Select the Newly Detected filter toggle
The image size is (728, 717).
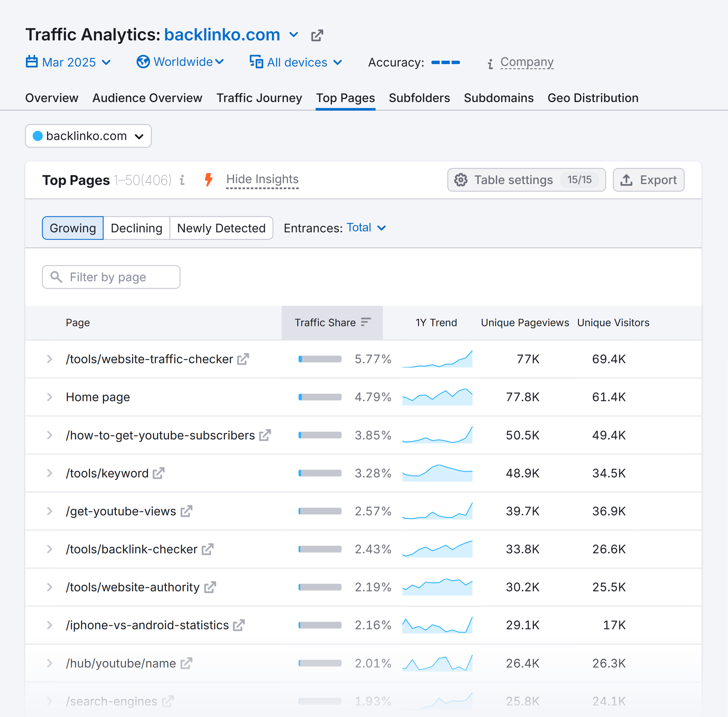(221, 228)
